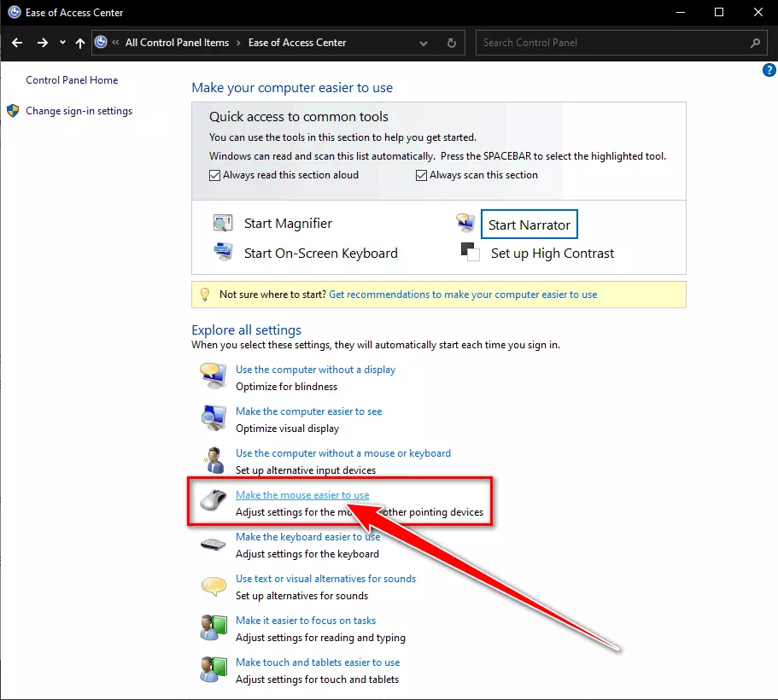
Task: Expand the address bar history dropdown
Action: click(424, 44)
